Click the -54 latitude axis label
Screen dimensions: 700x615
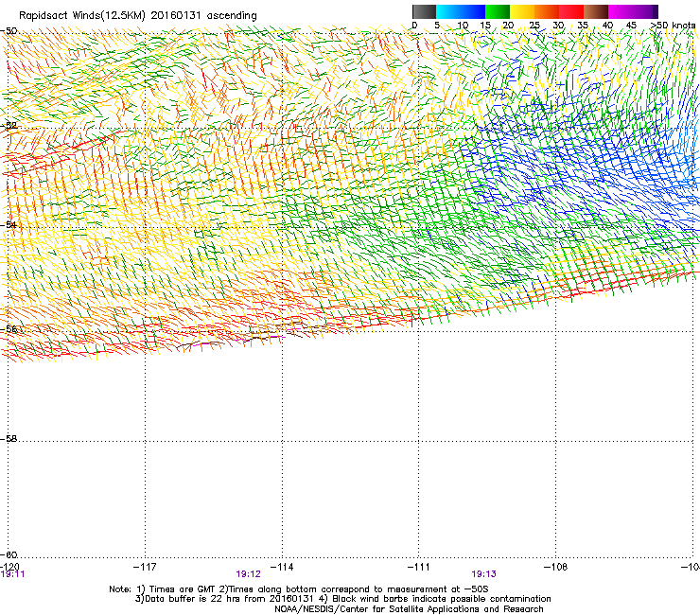[x=9, y=224]
